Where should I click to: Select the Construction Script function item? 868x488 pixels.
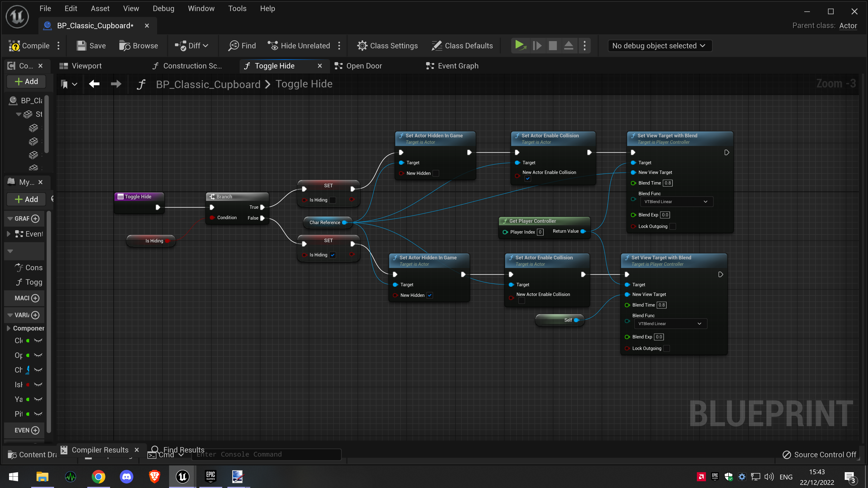coord(29,267)
